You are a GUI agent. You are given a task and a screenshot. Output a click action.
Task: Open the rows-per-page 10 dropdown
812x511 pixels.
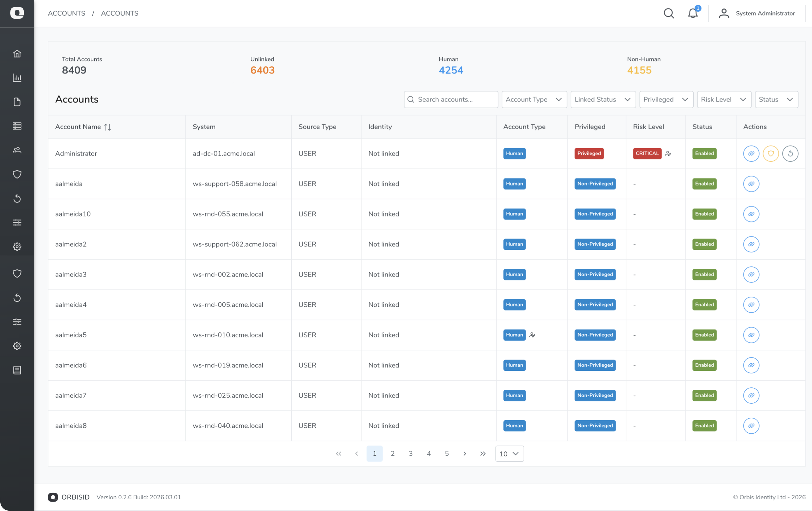click(x=509, y=454)
